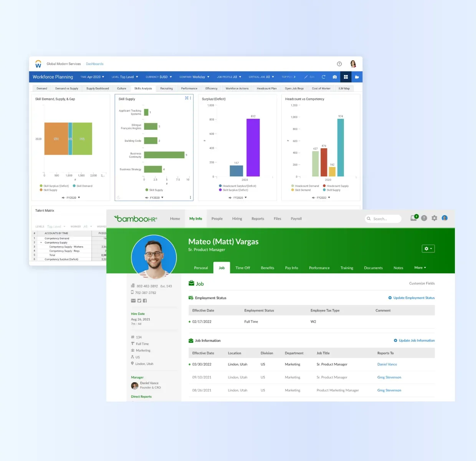476x461 pixels.
Task: Click Greg Stevenson link in 09/10/2021 row
Action: [x=389, y=377]
